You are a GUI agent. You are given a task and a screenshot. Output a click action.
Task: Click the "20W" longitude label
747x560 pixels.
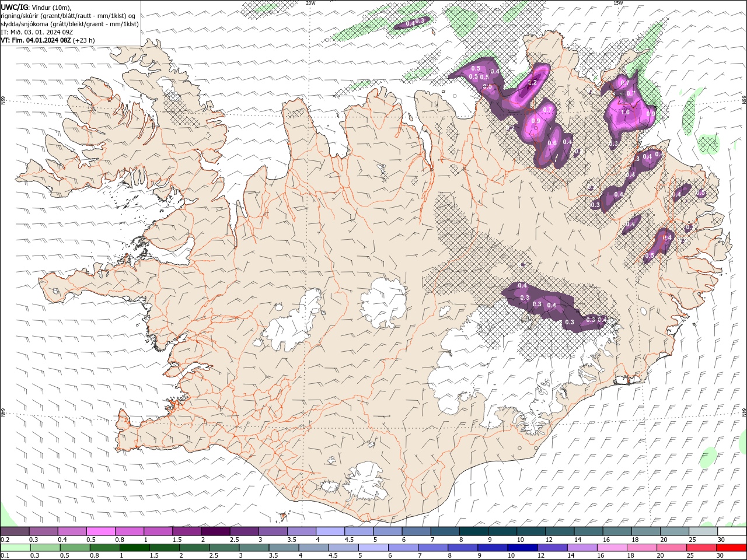[x=310, y=3]
